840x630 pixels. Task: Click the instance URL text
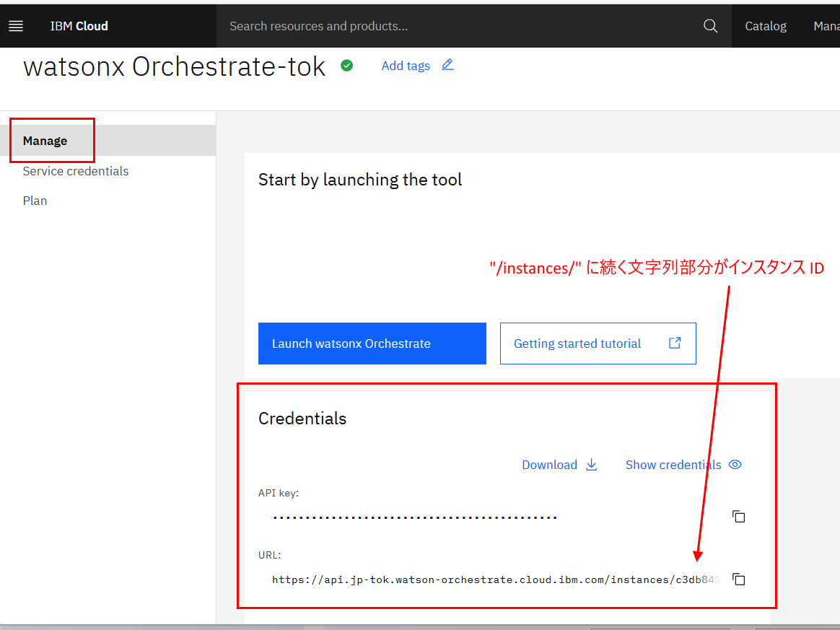(496, 579)
